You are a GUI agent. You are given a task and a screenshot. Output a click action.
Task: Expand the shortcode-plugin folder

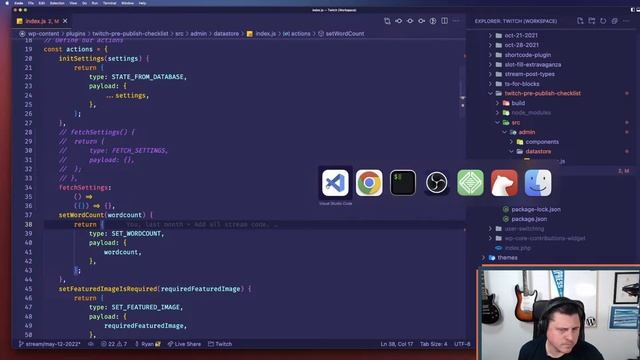pos(528,55)
